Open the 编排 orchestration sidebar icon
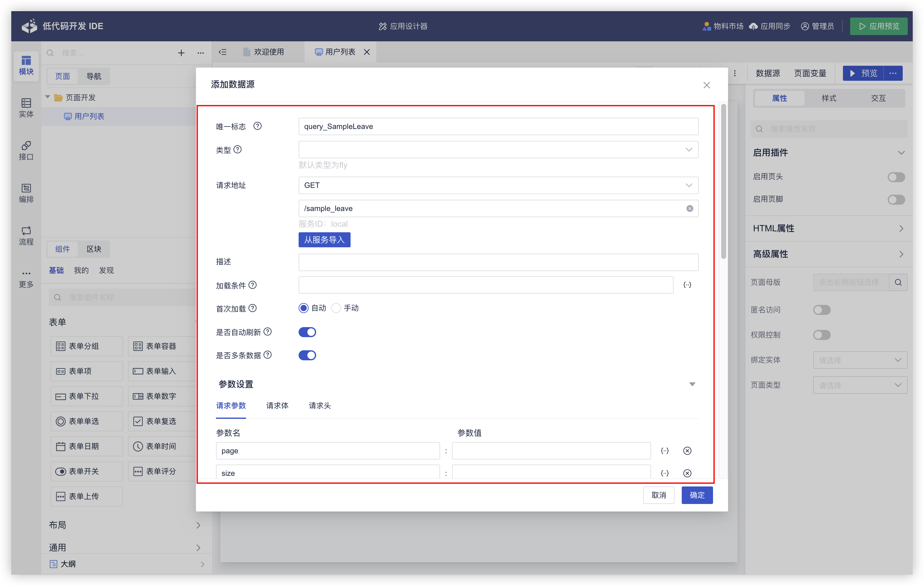 tap(26, 193)
